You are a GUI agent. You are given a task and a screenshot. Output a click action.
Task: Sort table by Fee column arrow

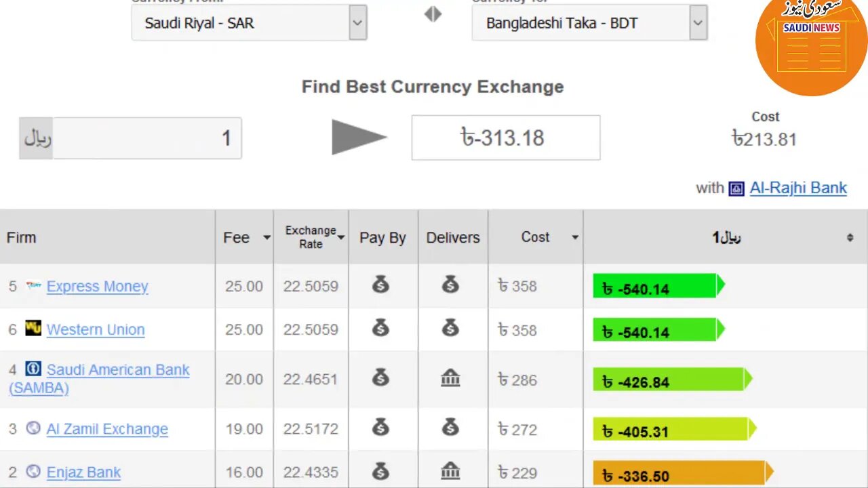[267, 238]
